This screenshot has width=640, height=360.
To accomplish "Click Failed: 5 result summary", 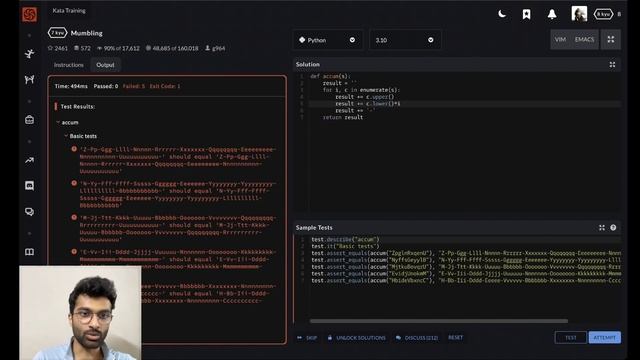I will click(x=134, y=86).
